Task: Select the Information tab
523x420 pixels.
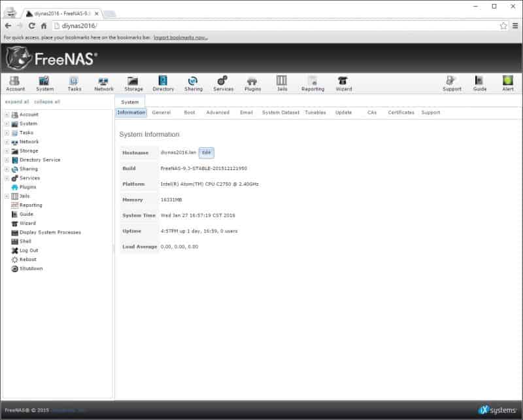Action: (x=131, y=113)
